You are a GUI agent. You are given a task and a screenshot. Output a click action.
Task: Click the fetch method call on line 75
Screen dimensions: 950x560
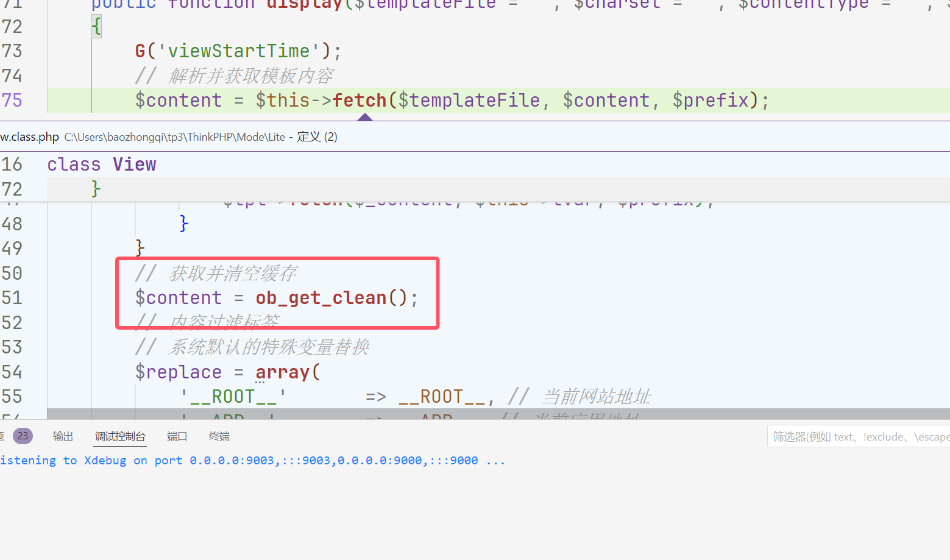coord(360,101)
